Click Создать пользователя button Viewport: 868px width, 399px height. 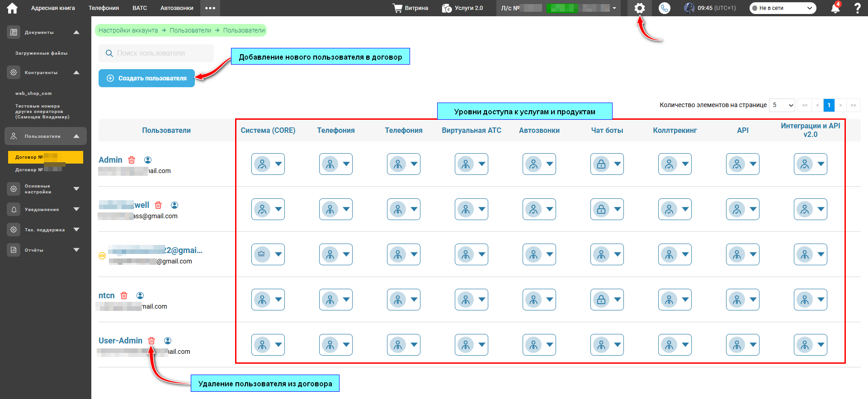pos(146,78)
